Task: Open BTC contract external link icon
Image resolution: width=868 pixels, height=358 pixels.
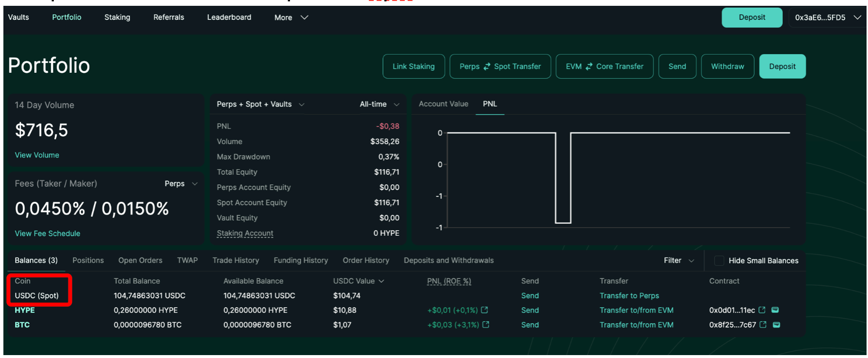Action: click(763, 325)
